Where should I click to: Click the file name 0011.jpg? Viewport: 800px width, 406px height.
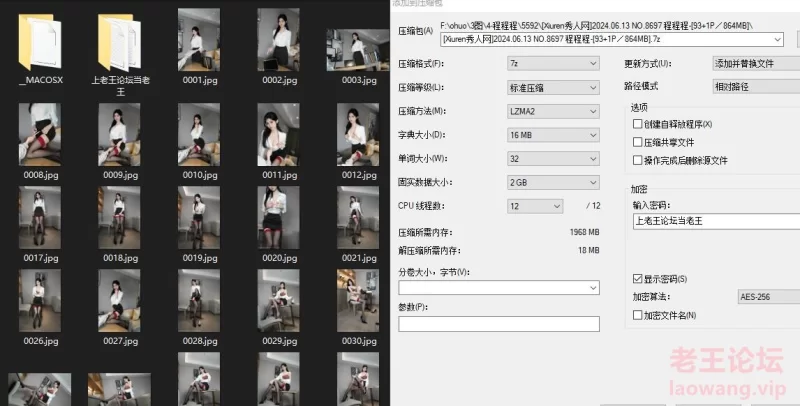[x=280, y=175]
